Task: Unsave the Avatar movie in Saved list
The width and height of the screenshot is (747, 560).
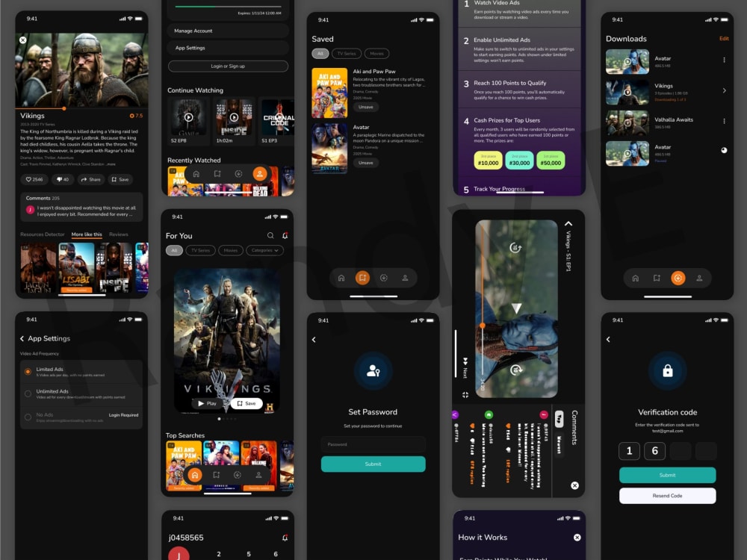Action: [x=366, y=163]
